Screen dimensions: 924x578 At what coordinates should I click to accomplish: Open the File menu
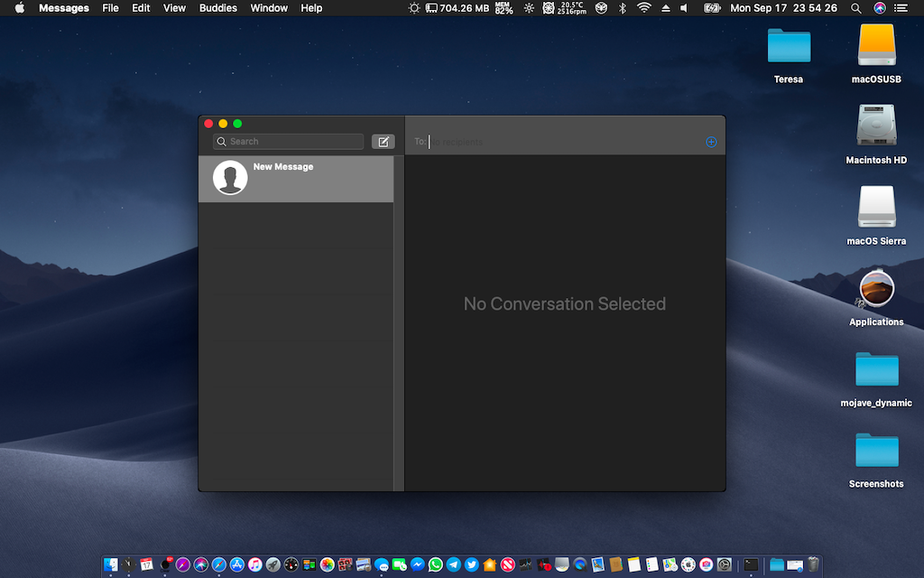point(110,7)
